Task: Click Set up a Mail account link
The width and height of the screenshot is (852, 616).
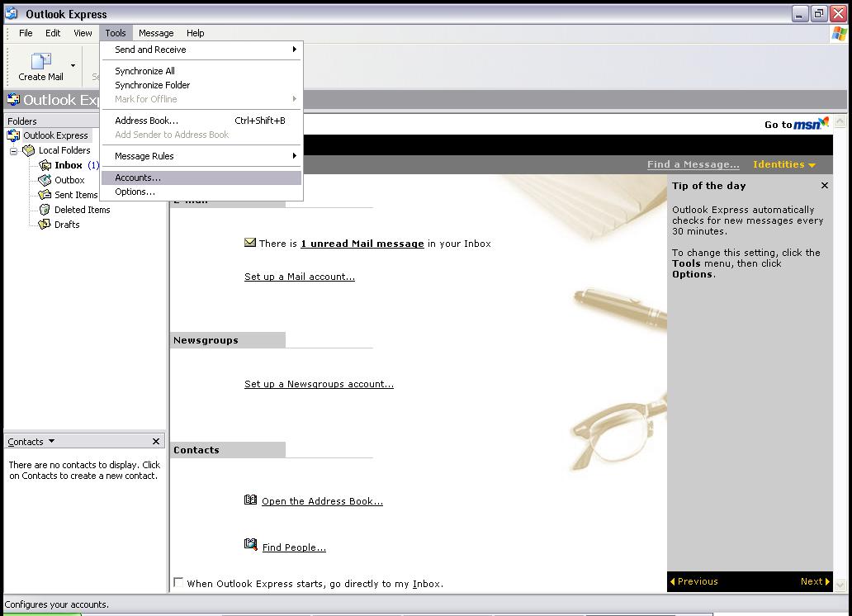Action: (x=300, y=277)
